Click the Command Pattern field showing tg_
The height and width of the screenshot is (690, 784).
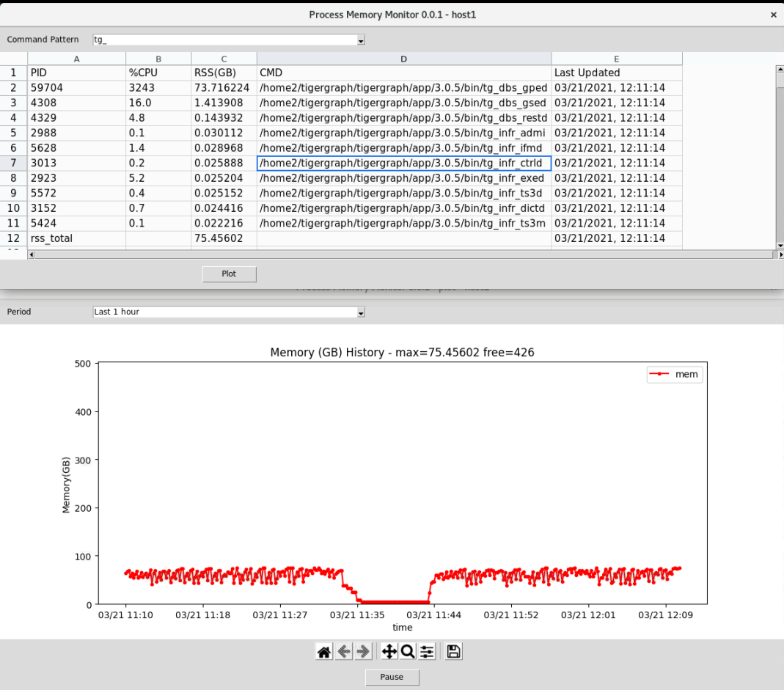[220, 40]
